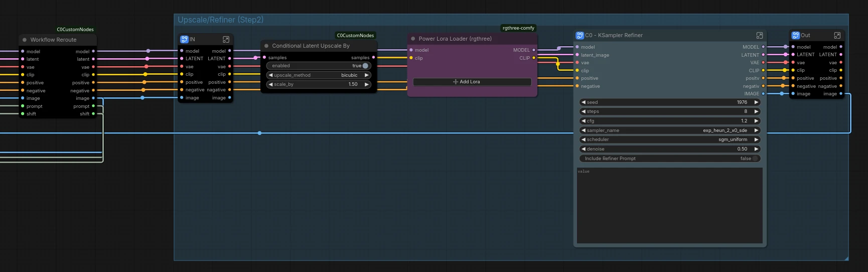Switch upscale_method to next option arrow
The height and width of the screenshot is (272, 868).
367,75
